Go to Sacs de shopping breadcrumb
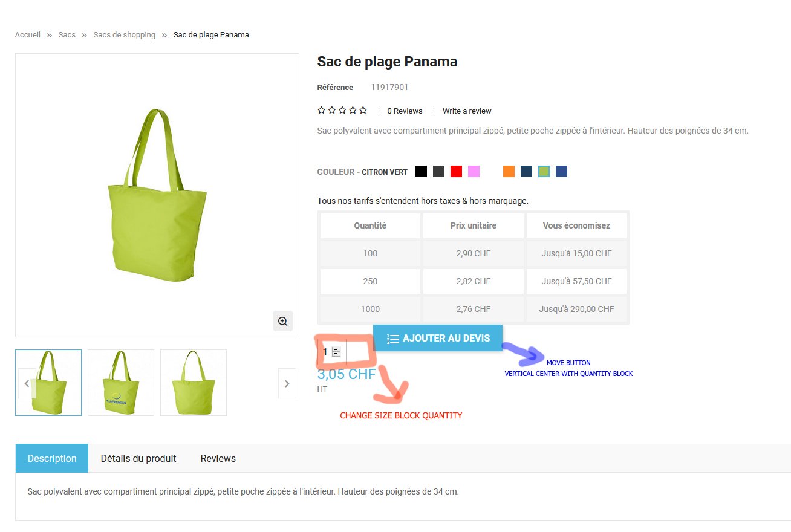 [124, 35]
